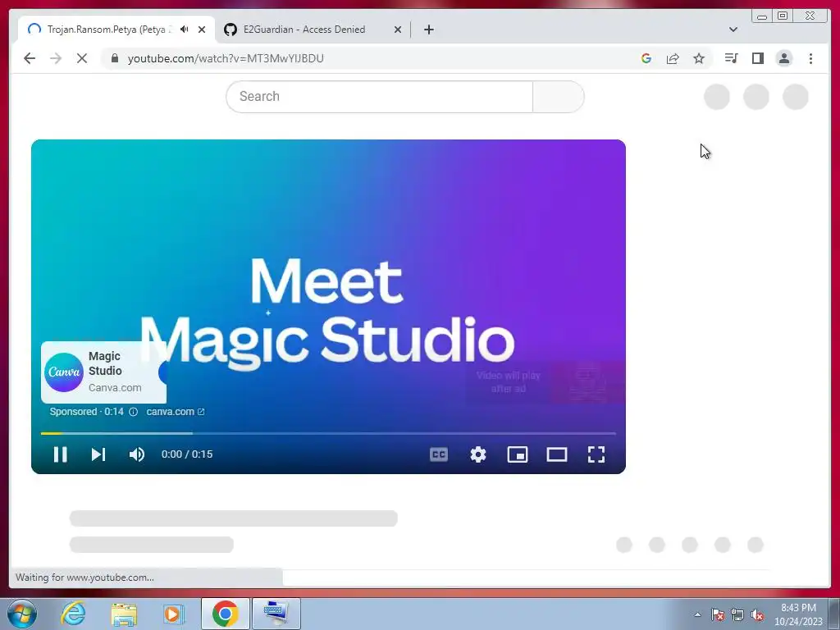The height and width of the screenshot is (630, 840).
Task: Open network status tray icon
Action: click(x=737, y=614)
